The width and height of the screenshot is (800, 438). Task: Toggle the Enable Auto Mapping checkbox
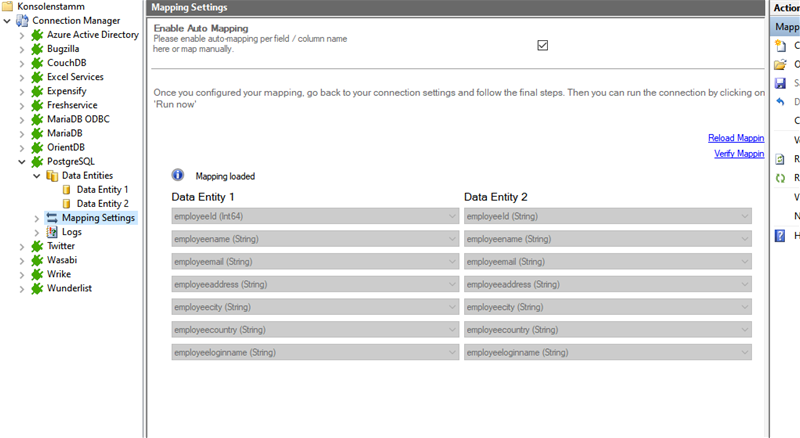pos(543,45)
